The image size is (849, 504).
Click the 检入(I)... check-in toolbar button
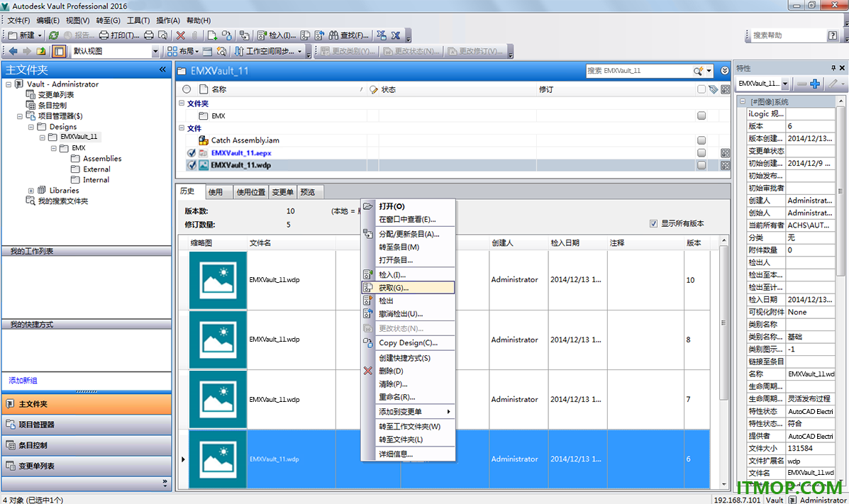(x=277, y=35)
